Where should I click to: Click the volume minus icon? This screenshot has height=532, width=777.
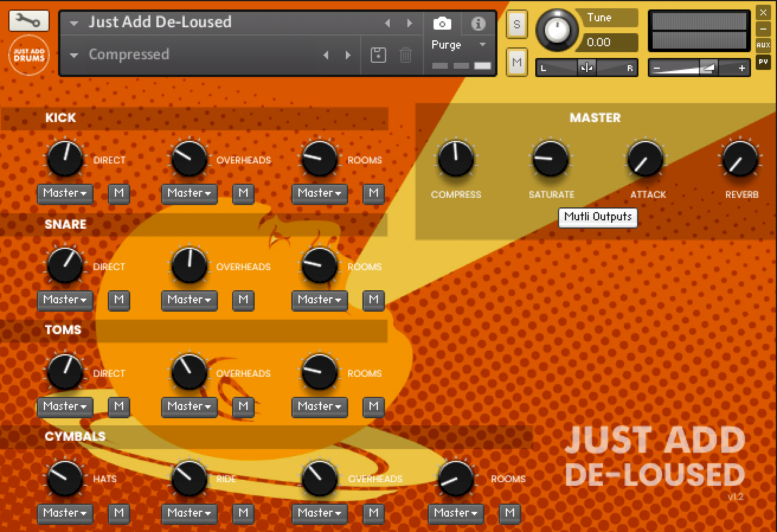(656, 68)
